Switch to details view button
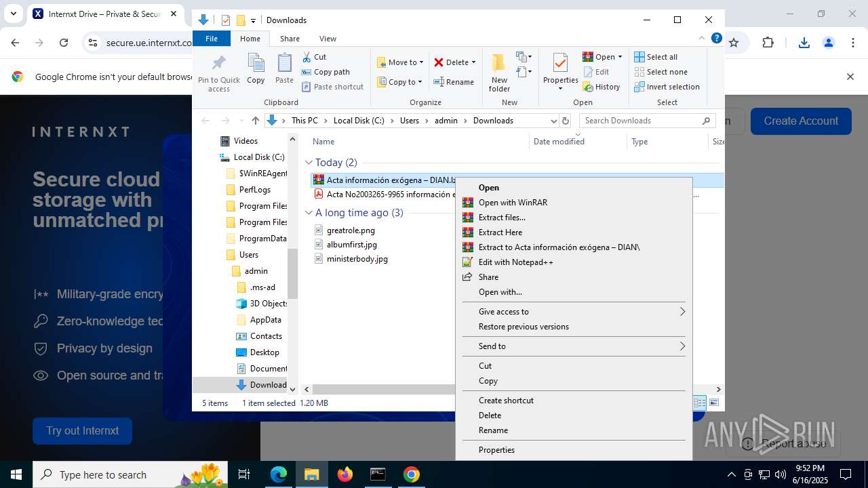Image resolution: width=868 pixels, height=488 pixels. click(700, 403)
